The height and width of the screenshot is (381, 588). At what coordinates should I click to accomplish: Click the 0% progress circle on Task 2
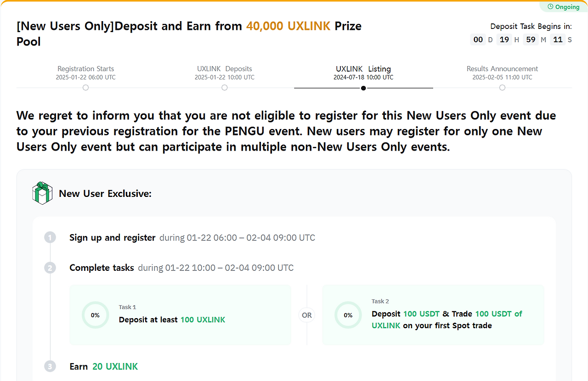click(x=348, y=315)
